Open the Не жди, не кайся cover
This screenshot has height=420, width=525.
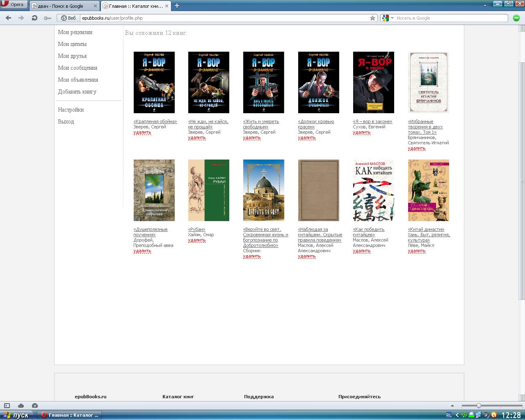click(x=209, y=82)
